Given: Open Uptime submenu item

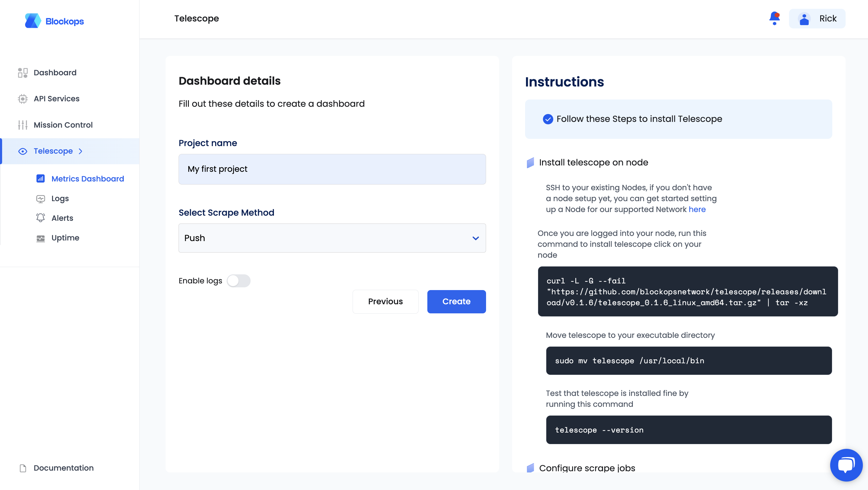Looking at the screenshot, I should (x=65, y=238).
